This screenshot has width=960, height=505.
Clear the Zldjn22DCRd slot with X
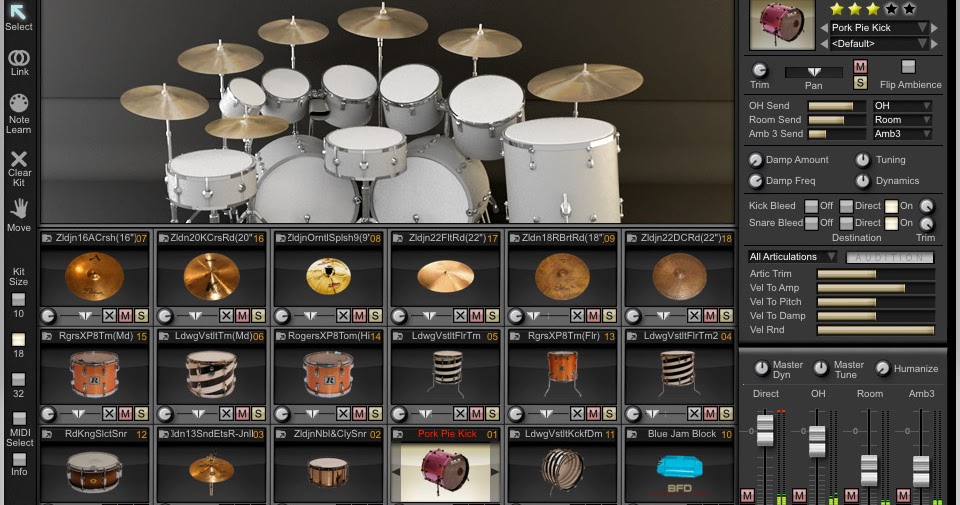click(x=694, y=316)
